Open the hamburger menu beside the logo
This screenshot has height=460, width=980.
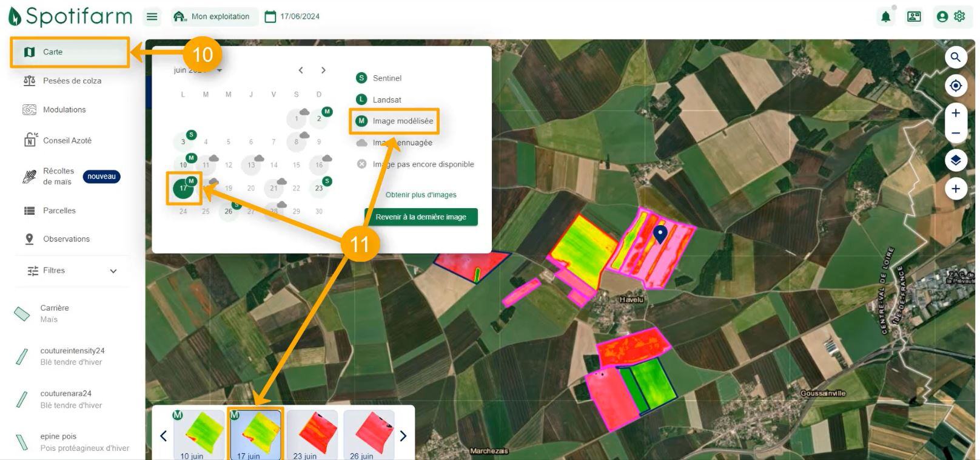click(x=152, y=16)
